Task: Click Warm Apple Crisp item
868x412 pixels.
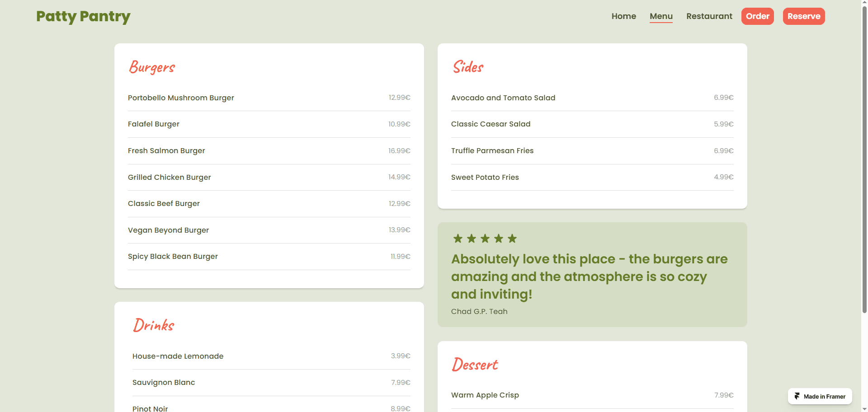Action: pos(485,395)
